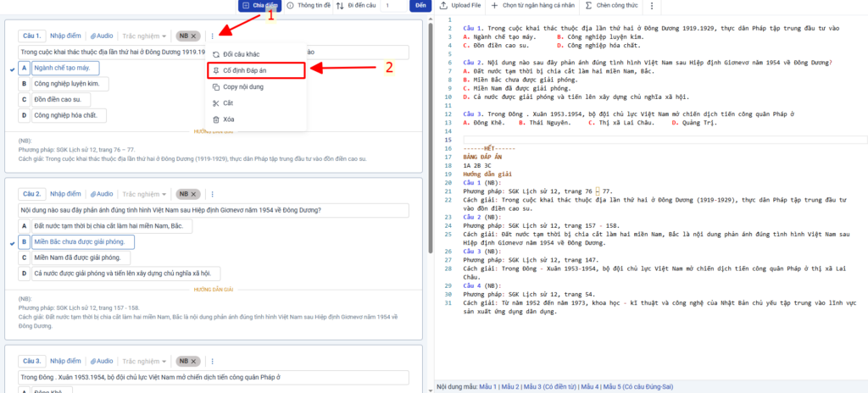The height and width of the screenshot is (393, 868).
Task: Click the Câu 2. label button
Action: click(x=31, y=194)
